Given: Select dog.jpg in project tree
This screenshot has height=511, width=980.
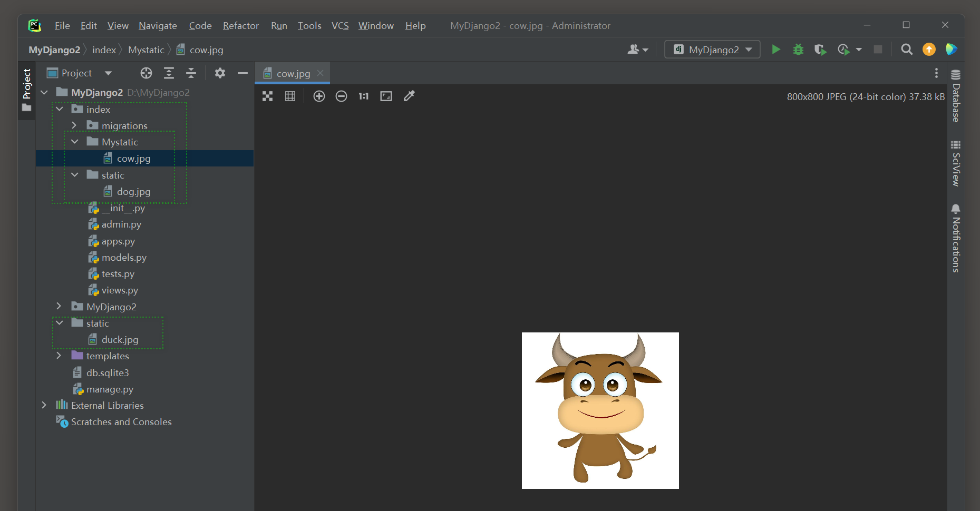Looking at the screenshot, I should [x=133, y=192].
